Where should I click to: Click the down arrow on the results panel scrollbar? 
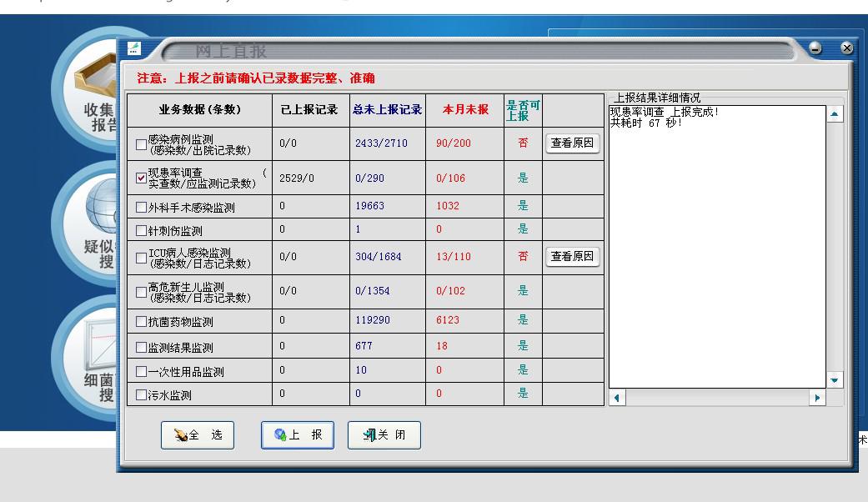coord(834,379)
